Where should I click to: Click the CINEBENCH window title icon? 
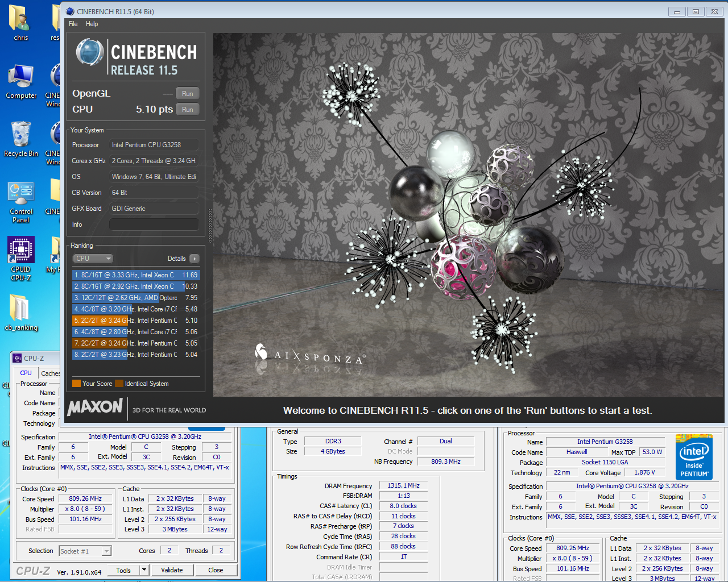[x=70, y=11]
